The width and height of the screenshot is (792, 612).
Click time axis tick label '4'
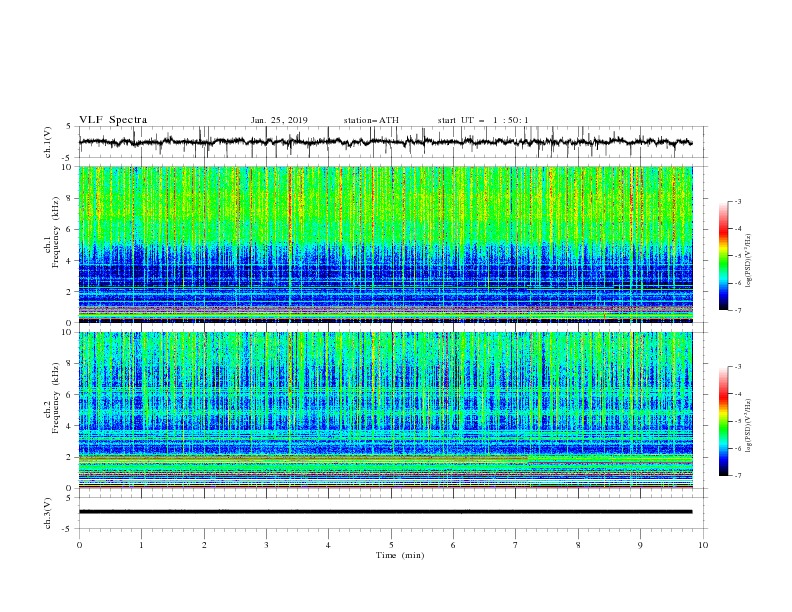pos(328,545)
